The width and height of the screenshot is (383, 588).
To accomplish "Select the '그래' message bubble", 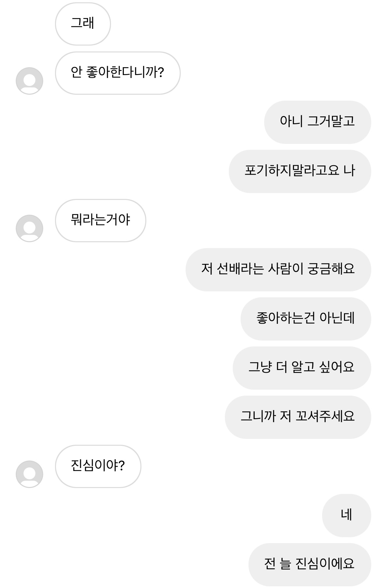I will (83, 24).
